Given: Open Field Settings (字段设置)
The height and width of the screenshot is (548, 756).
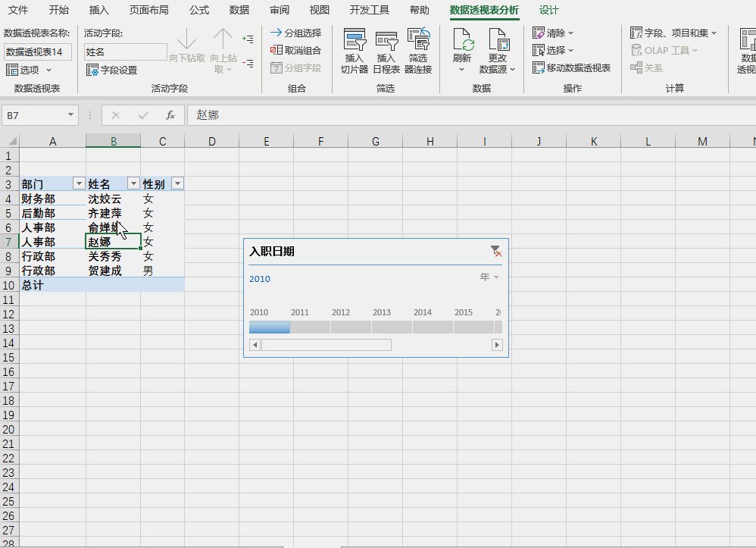Looking at the screenshot, I should tap(112, 70).
